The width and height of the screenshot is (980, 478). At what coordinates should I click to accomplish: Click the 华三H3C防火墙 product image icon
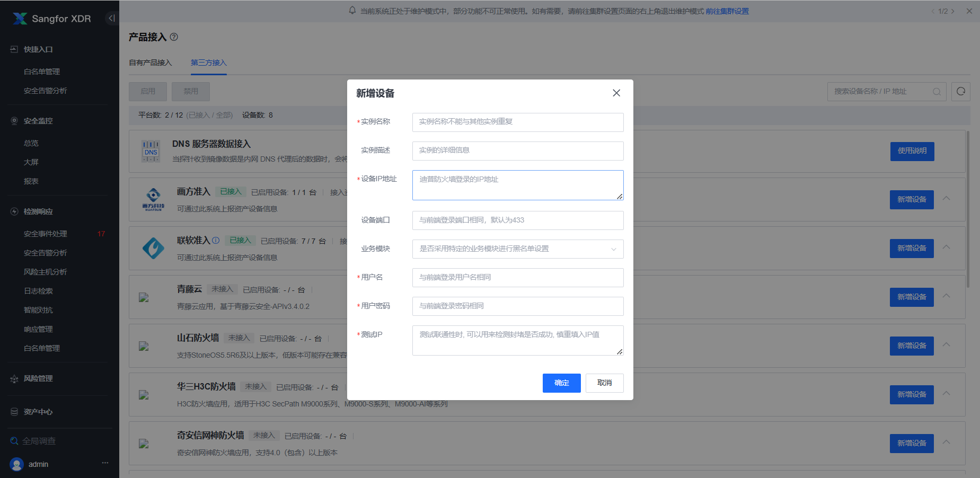pyautogui.click(x=144, y=395)
